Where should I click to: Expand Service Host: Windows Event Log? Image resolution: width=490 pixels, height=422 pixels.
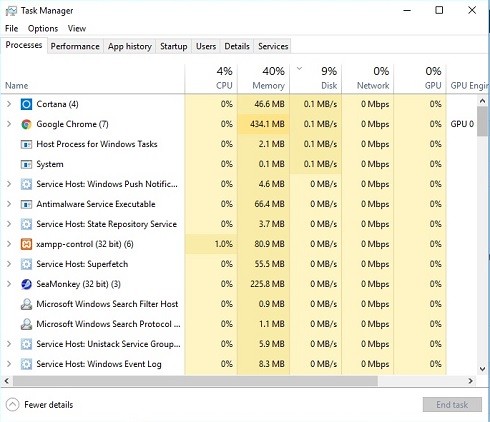pyautogui.click(x=9, y=364)
